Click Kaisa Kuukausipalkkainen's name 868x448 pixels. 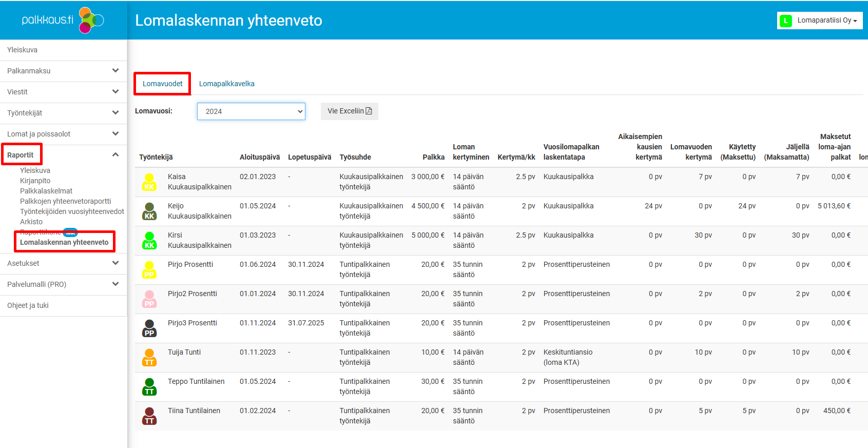point(200,182)
